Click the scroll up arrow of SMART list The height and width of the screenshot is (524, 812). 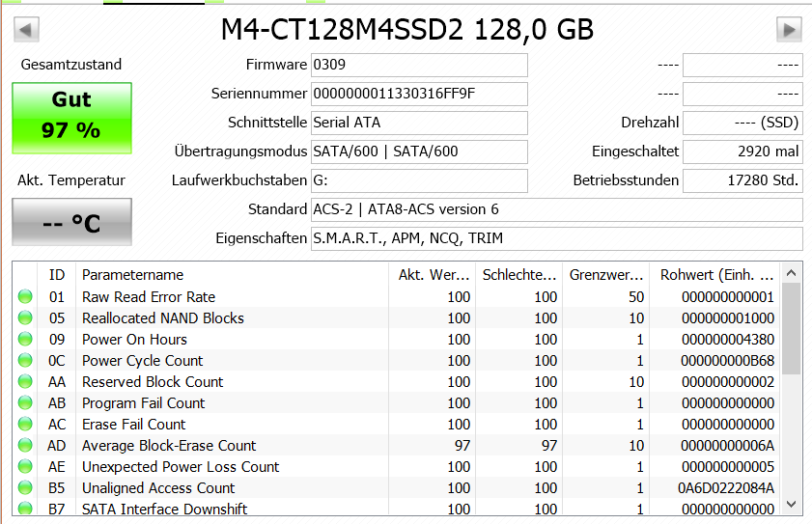point(791,273)
